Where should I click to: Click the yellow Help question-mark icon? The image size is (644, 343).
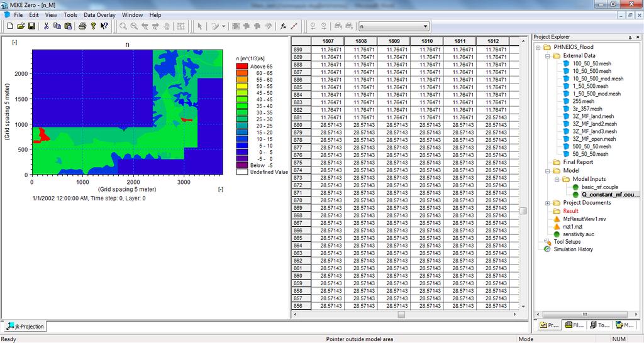(93, 26)
